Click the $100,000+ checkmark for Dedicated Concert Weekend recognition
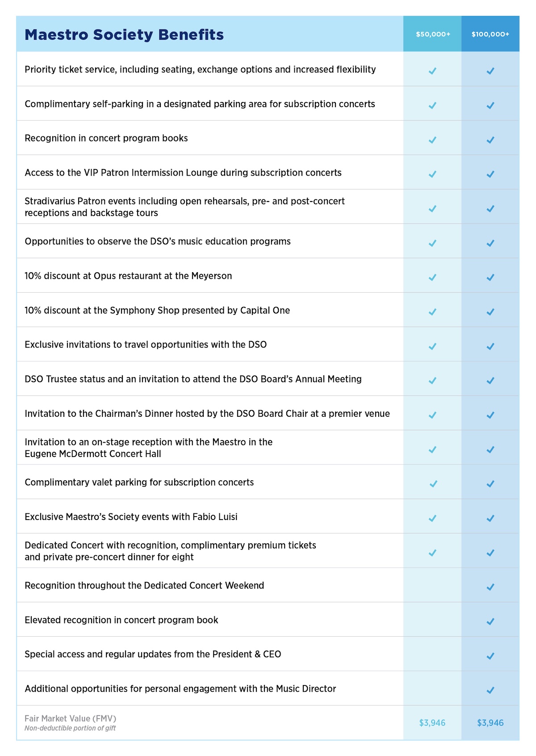 pyautogui.click(x=490, y=587)
